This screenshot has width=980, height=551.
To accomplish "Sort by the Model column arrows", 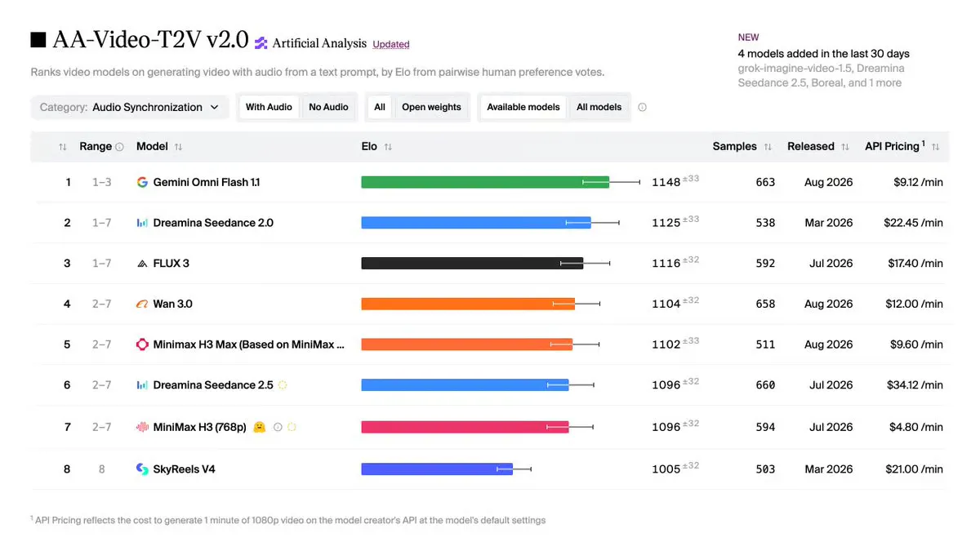I will coord(178,147).
